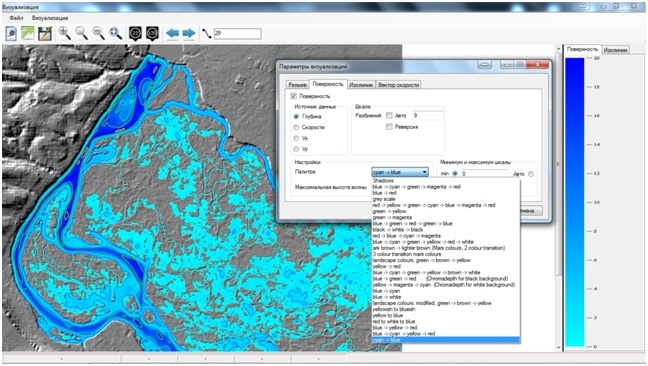
Task: Switch to Изолинии tab in dialog
Action: click(361, 85)
